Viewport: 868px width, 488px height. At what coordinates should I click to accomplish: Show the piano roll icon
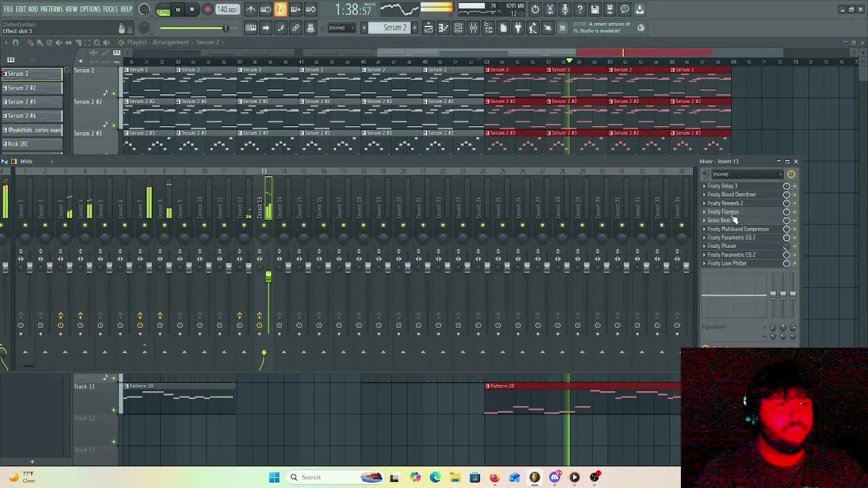click(443, 28)
